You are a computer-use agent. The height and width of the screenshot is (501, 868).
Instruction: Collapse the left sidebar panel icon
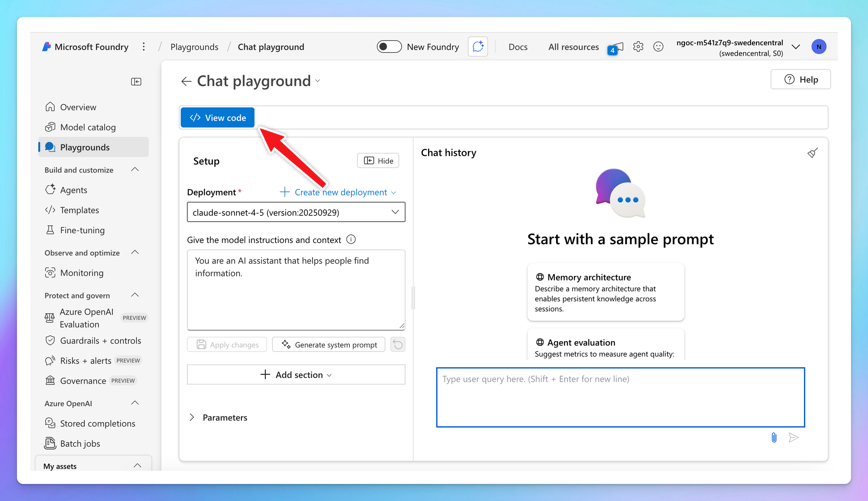(136, 81)
